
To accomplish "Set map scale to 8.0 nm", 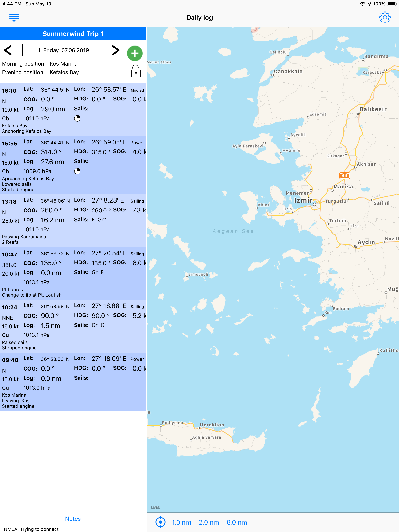I will (237, 522).
